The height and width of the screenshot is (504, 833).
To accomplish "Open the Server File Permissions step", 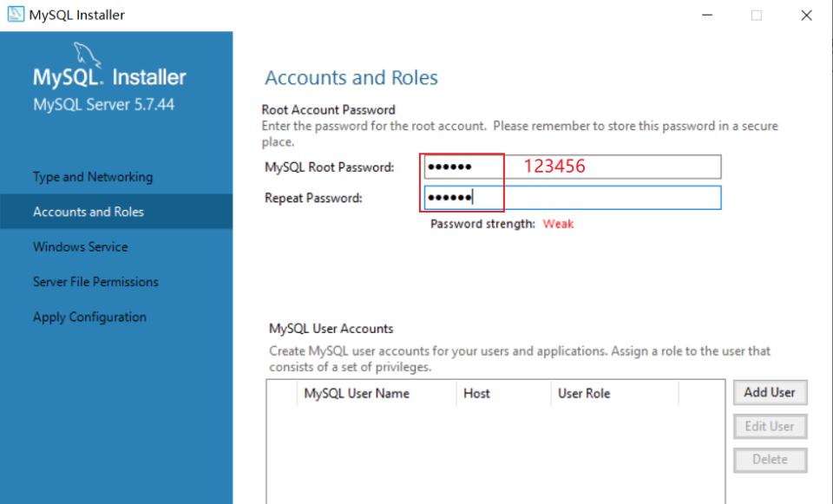I will [95, 282].
